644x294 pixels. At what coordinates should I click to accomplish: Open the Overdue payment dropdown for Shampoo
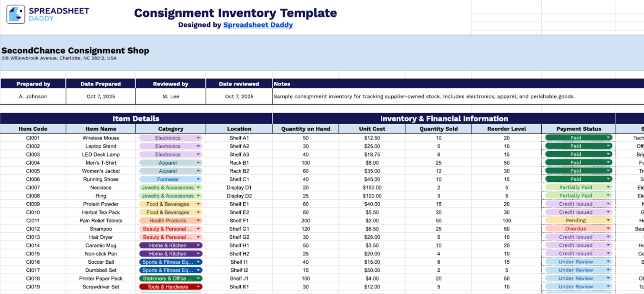pyautogui.click(x=609, y=229)
